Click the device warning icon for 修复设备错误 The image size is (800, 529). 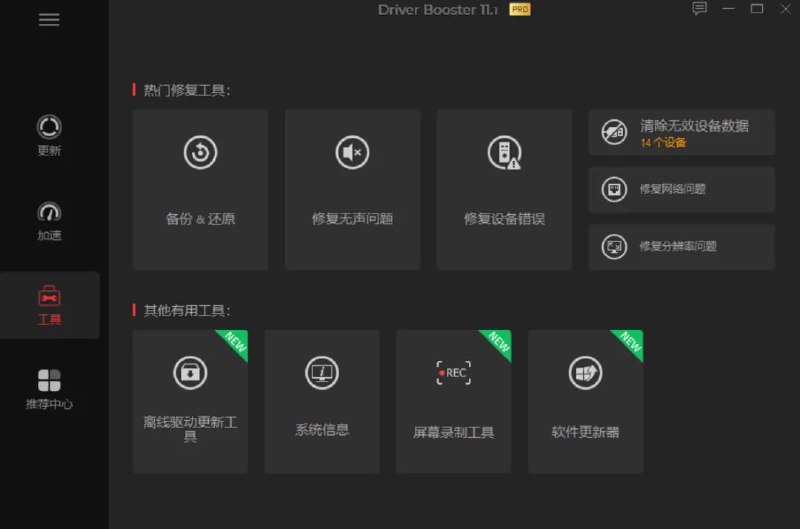point(504,152)
